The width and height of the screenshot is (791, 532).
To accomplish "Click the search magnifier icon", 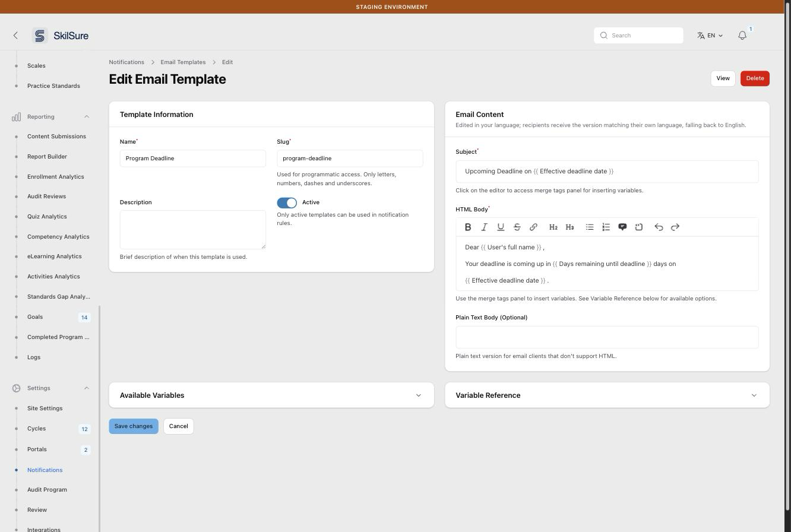I will (604, 36).
